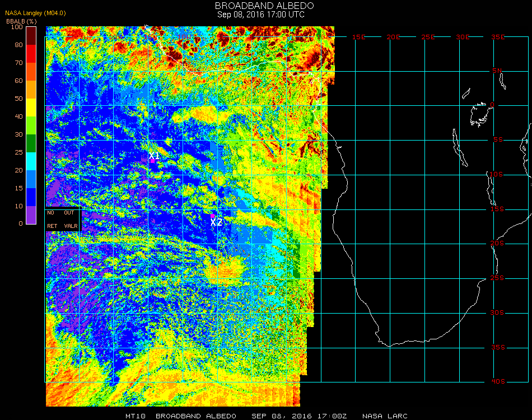Click the 25S latitude label
532x420 pixels.
coord(497,278)
